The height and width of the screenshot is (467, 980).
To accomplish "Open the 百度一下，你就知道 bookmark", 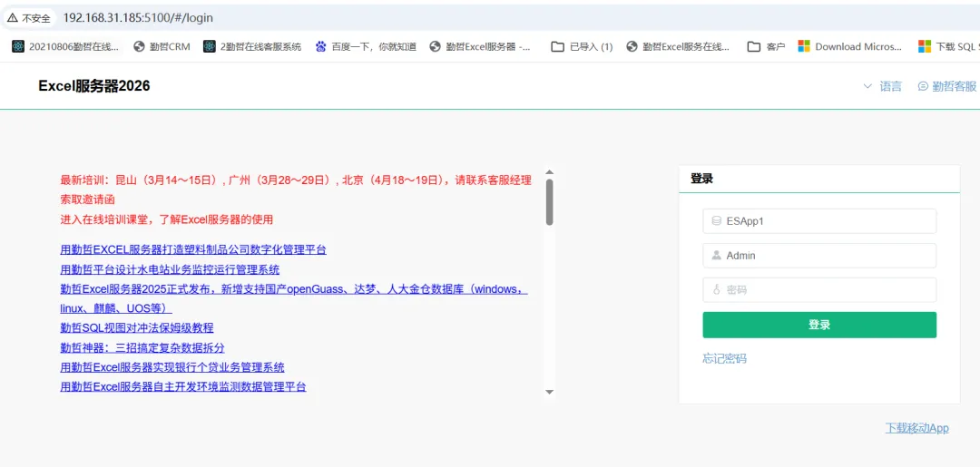I will (x=366, y=46).
